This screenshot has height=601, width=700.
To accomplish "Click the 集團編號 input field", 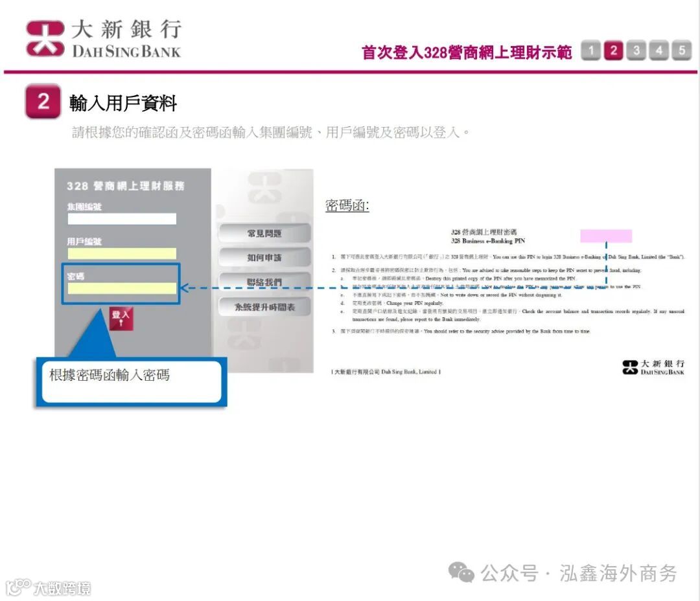I will click(x=122, y=219).
